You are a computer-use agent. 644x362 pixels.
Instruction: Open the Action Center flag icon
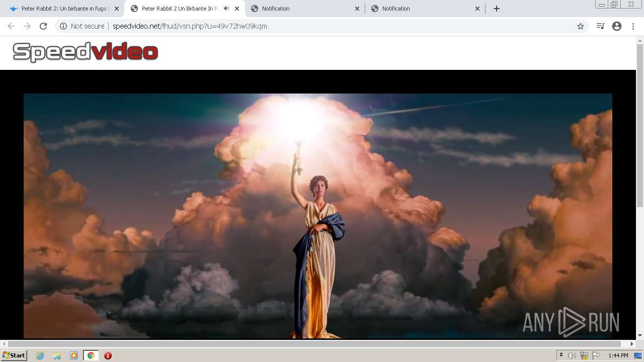click(596, 355)
